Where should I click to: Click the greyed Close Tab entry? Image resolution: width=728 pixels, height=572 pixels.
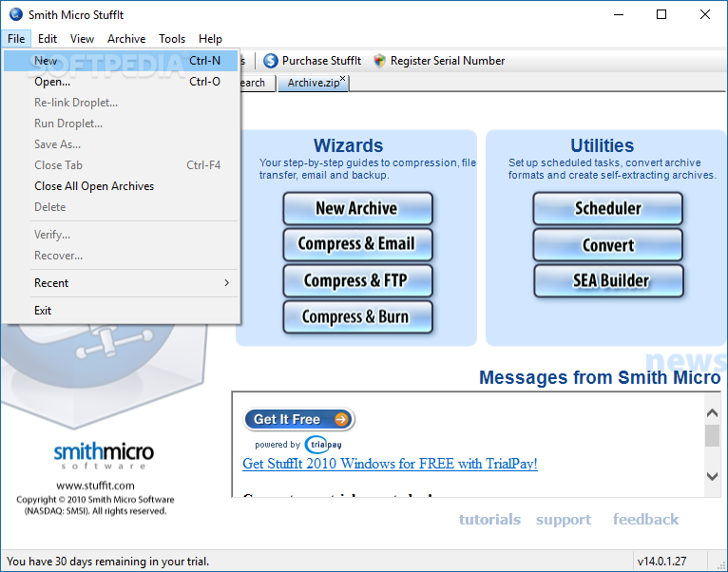(x=121, y=165)
